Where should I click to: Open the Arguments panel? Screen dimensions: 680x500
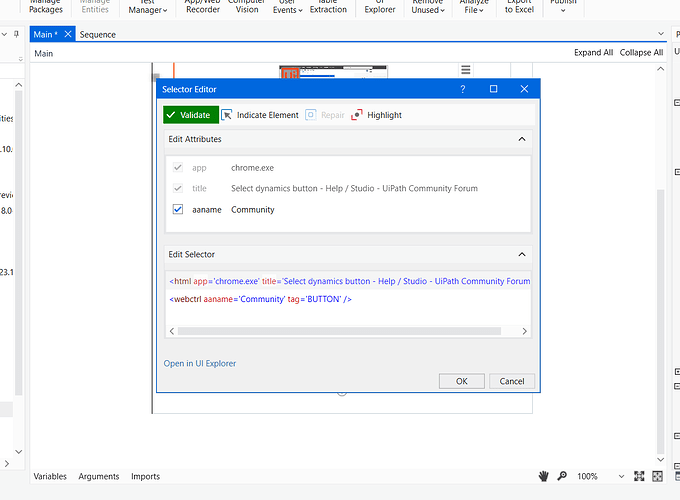pyautogui.click(x=99, y=476)
